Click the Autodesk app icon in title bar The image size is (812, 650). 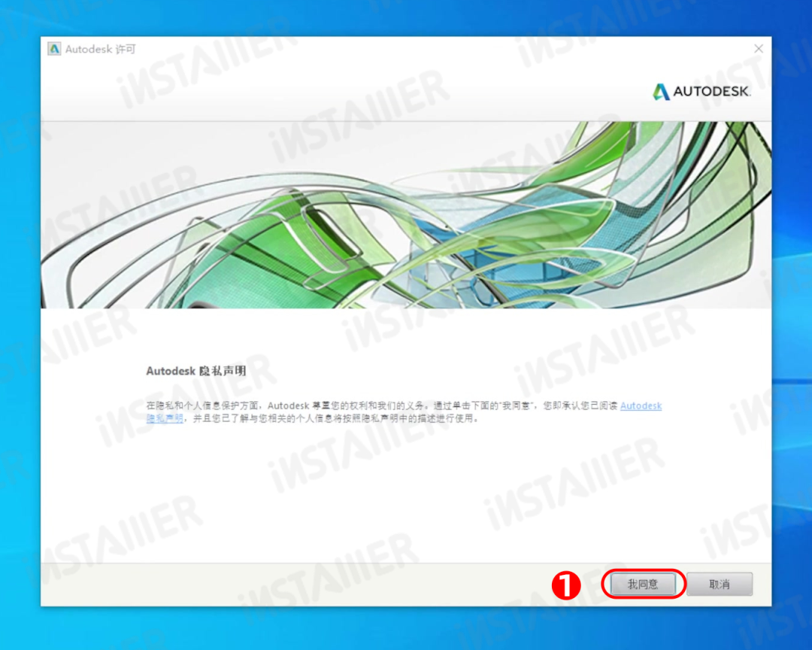[x=54, y=49]
